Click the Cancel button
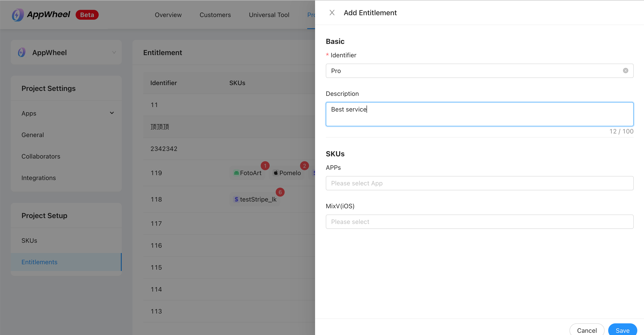Viewport: 644px width, 335px height. pyautogui.click(x=586, y=330)
